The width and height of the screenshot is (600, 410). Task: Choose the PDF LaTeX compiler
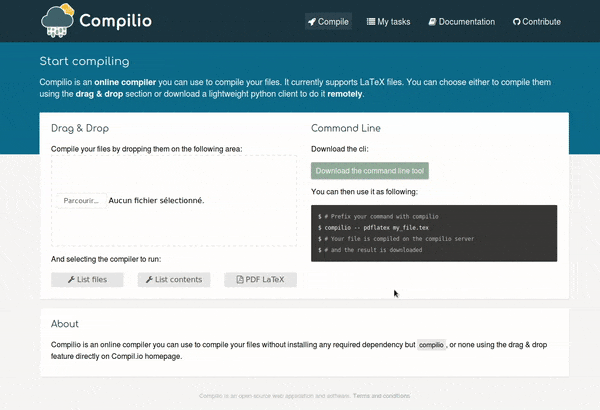coord(260,280)
